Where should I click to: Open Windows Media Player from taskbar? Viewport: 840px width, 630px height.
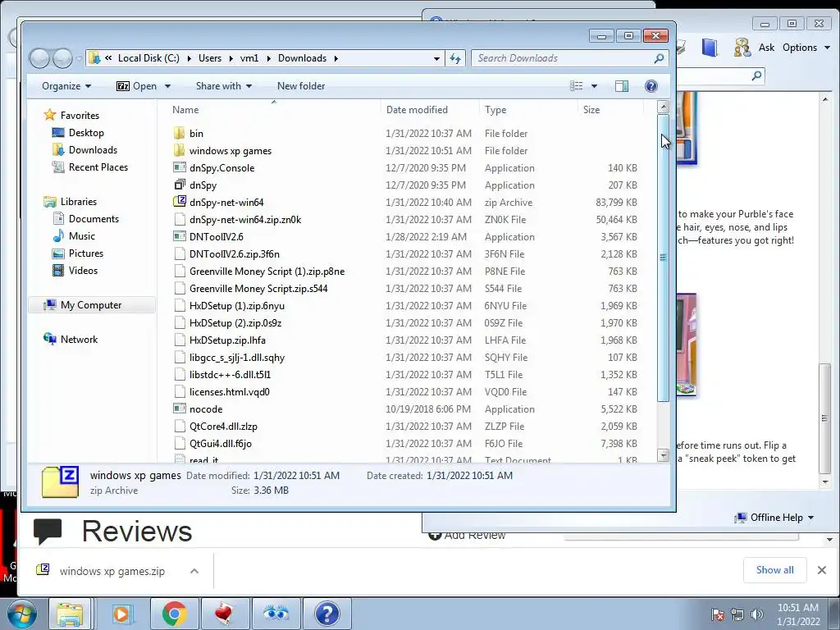coord(121,614)
